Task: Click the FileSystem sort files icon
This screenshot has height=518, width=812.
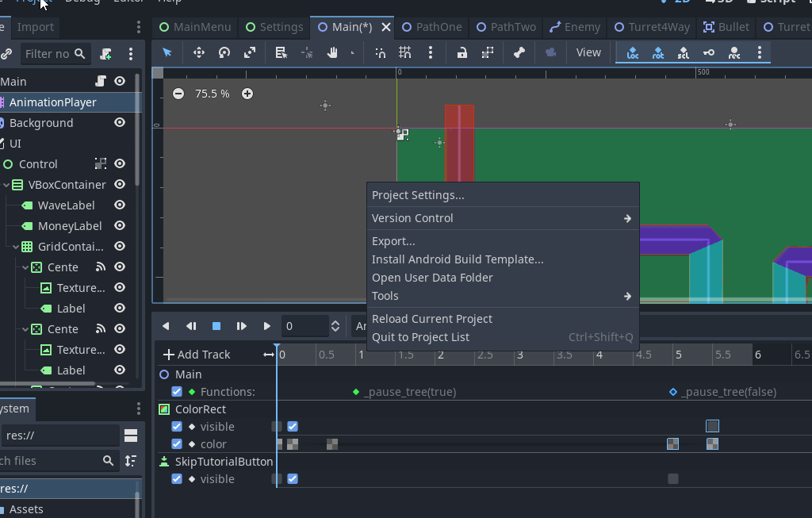Action: [x=131, y=461]
